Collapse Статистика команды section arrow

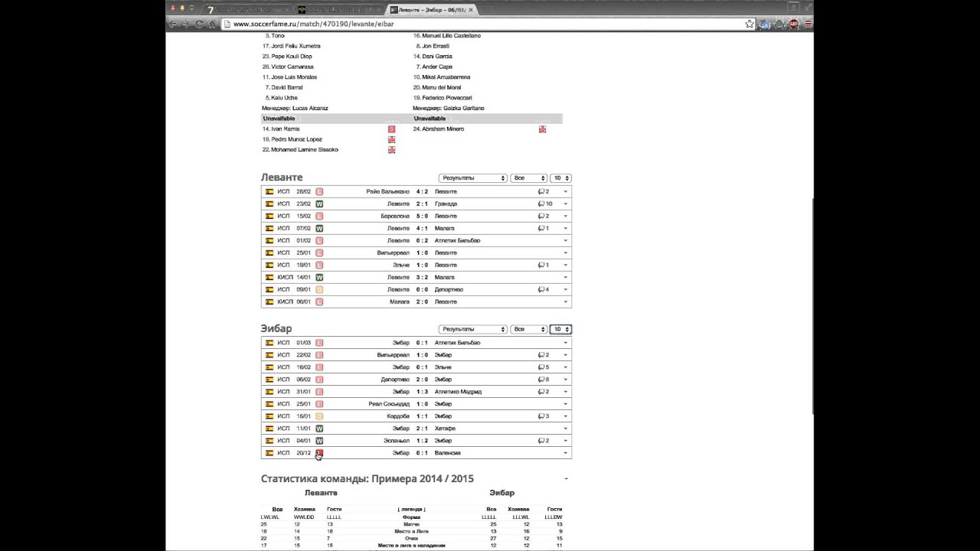coord(566,479)
